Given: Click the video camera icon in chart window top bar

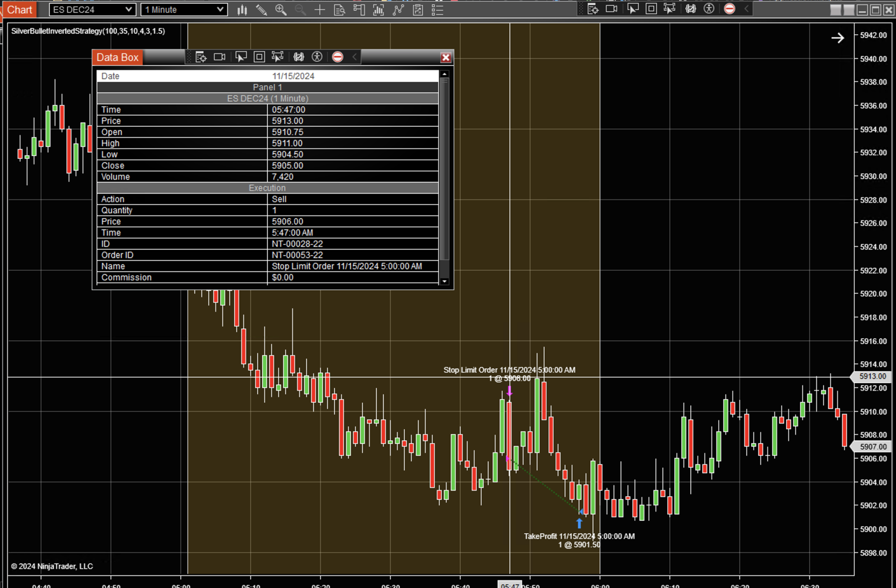Looking at the screenshot, I should point(612,9).
